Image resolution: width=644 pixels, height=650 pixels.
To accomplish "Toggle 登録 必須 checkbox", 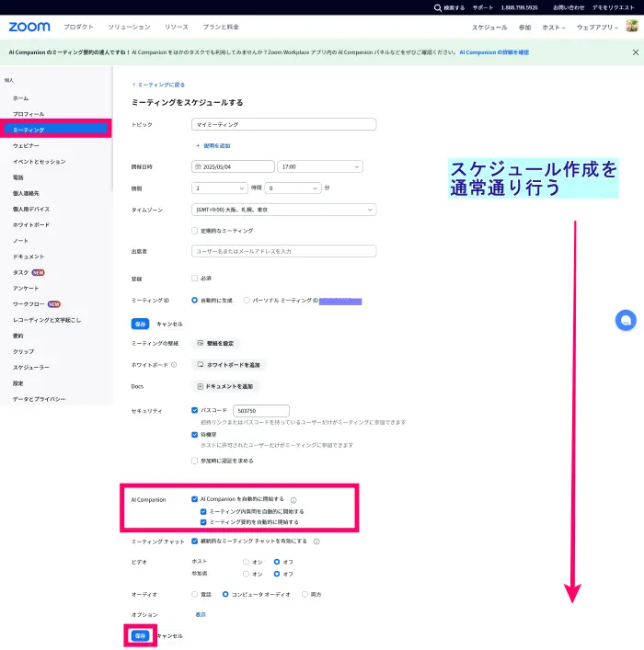I will pyautogui.click(x=195, y=279).
